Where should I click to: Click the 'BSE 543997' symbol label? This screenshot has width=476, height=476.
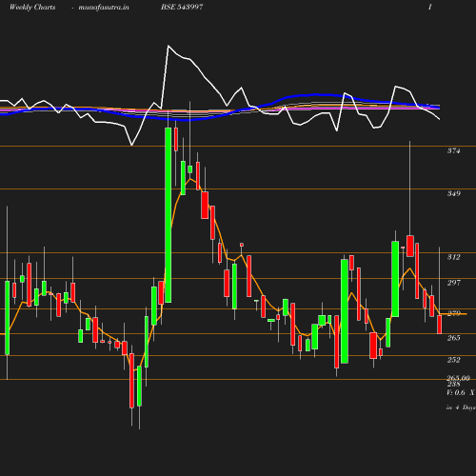182,7
